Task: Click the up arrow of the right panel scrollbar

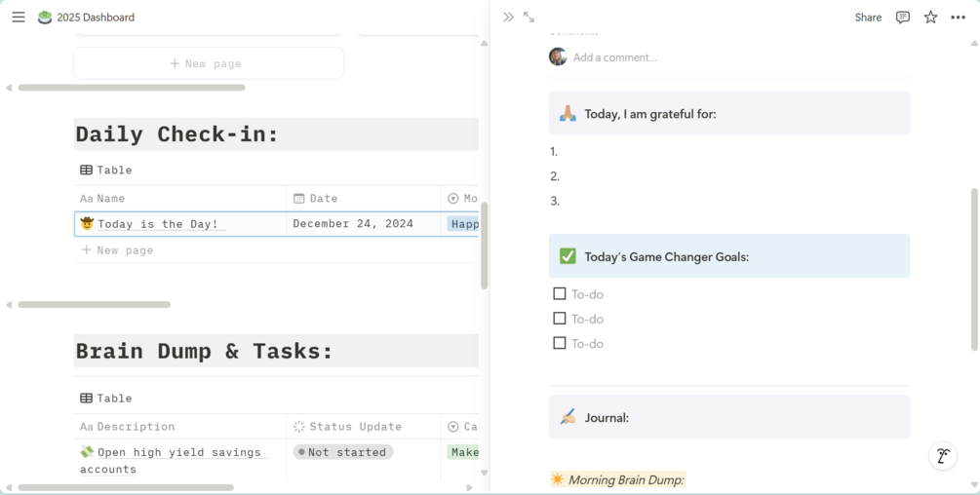Action: click(x=974, y=44)
